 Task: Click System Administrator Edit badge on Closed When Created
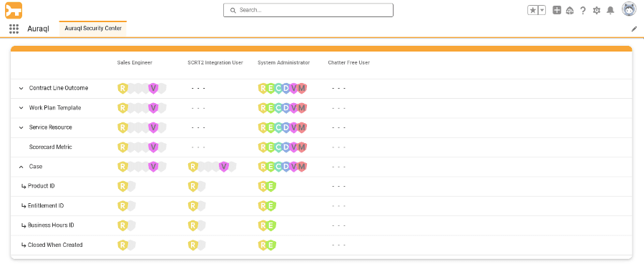[270, 245]
